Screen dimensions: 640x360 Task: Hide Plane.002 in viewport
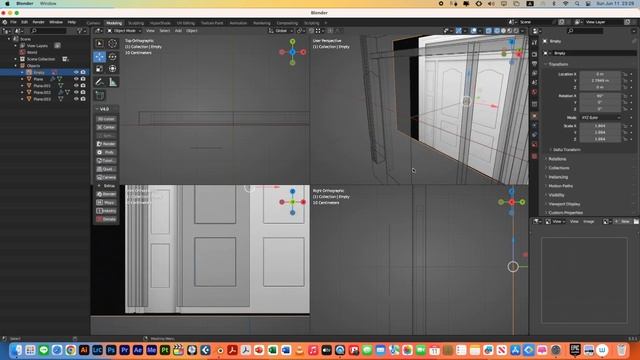(x=76, y=92)
